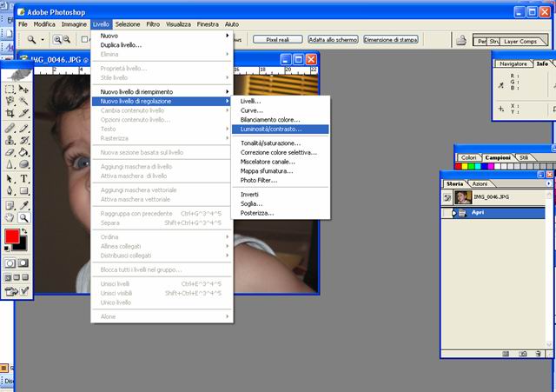Switch to the Navigatore tab
Screen dimensions: 556x392
513,63
